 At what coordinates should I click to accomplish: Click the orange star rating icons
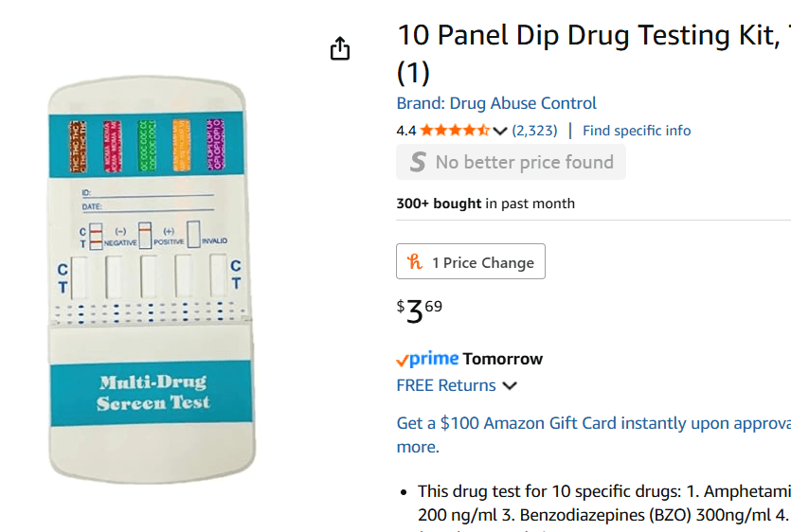pyautogui.click(x=455, y=131)
